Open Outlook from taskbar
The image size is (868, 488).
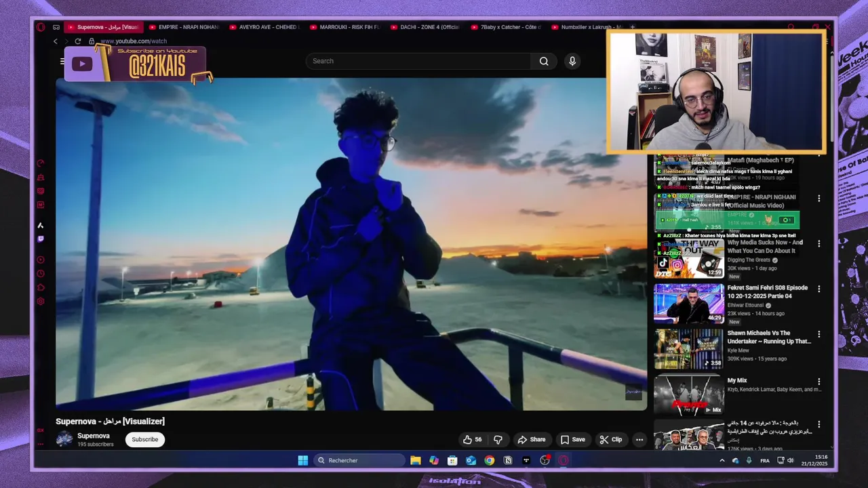pyautogui.click(x=471, y=460)
